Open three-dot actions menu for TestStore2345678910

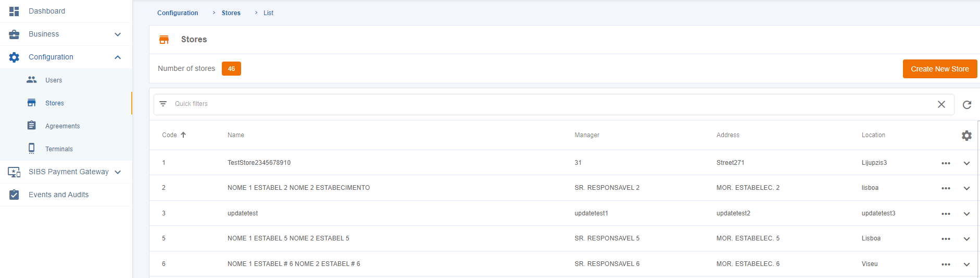[946, 163]
